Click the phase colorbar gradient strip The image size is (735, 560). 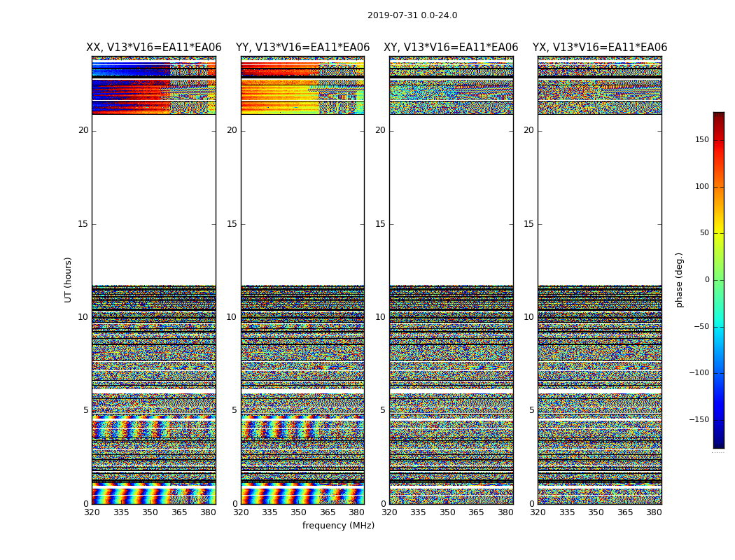tap(719, 280)
